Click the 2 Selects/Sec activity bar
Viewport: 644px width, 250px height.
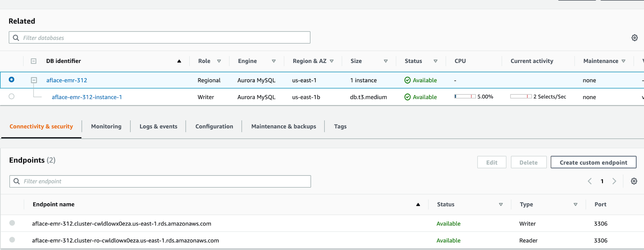(x=521, y=96)
